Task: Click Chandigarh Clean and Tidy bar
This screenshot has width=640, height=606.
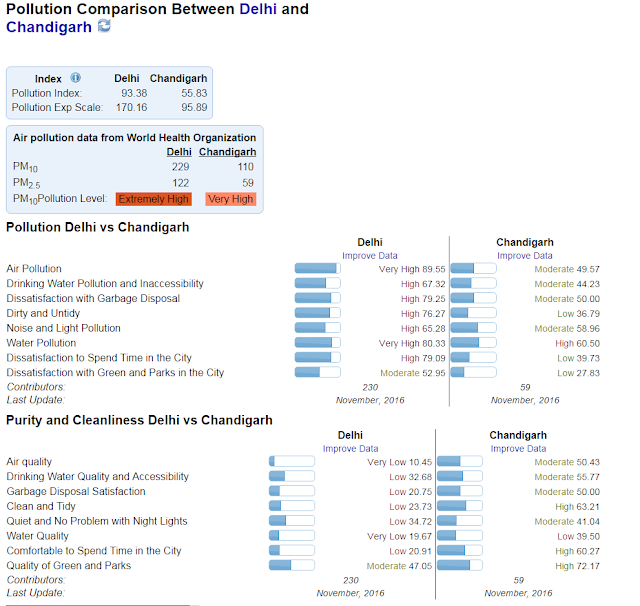Action: [460, 506]
